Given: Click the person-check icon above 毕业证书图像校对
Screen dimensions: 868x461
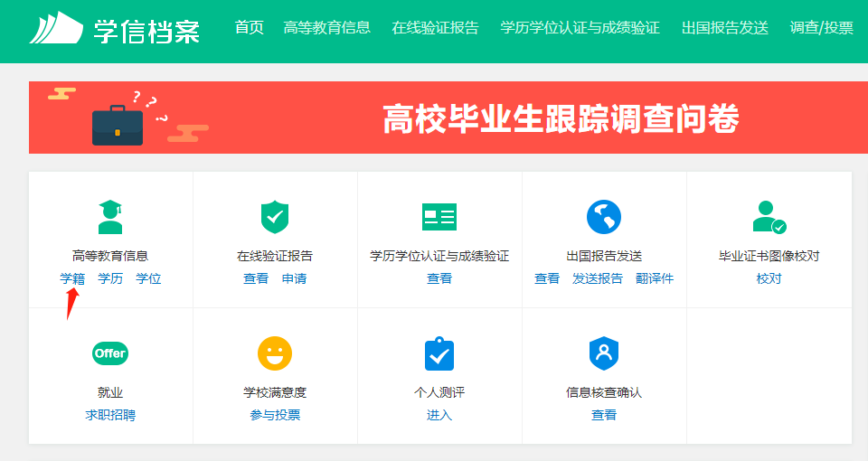Looking at the screenshot, I should pyautogui.click(x=769, y=217).
